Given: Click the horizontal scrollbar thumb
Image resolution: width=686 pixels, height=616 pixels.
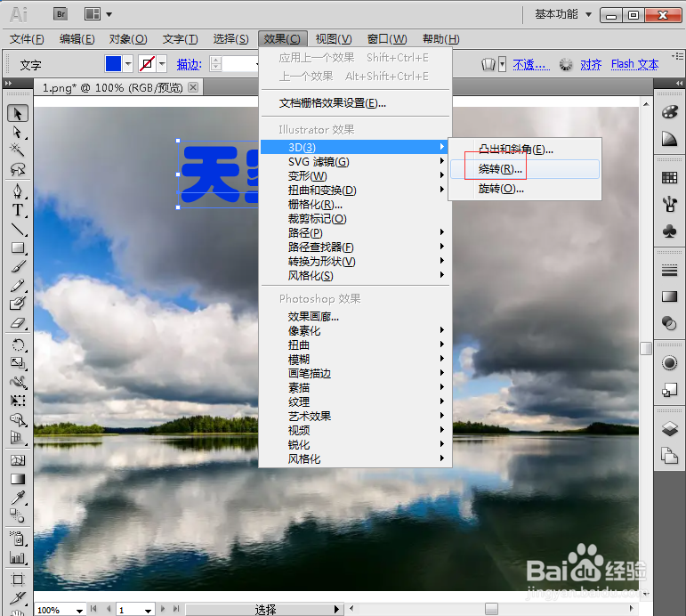Looking at the screenshot, I should tap(491, 609).
